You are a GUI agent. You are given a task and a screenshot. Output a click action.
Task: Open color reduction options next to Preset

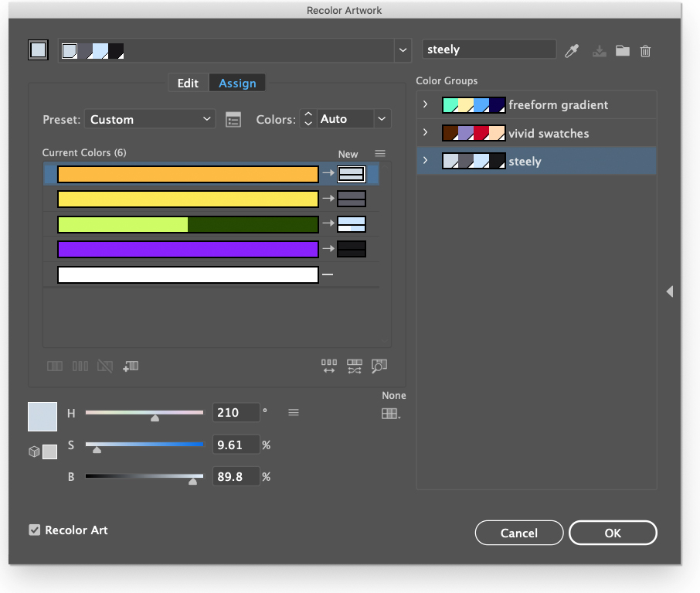point(233,119)
